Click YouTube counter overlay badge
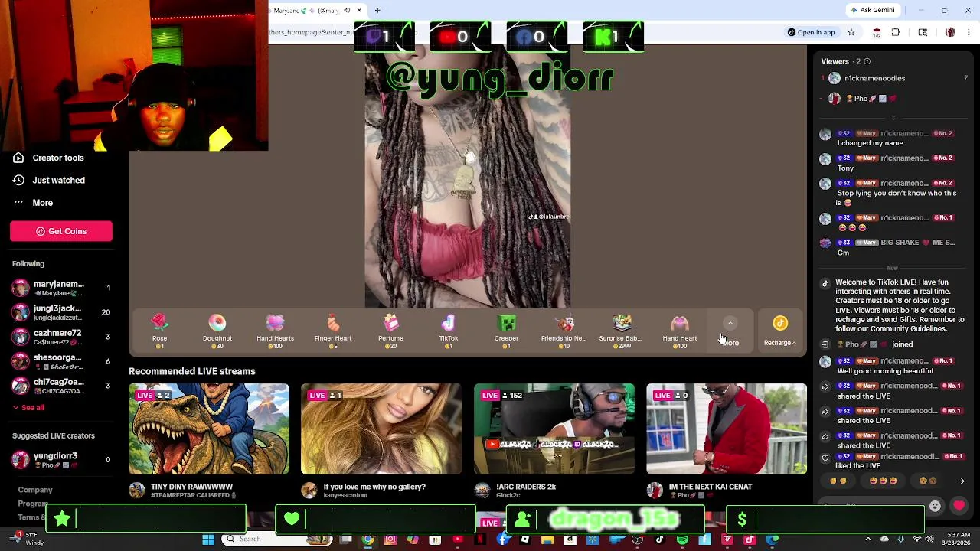 [460, 37]
